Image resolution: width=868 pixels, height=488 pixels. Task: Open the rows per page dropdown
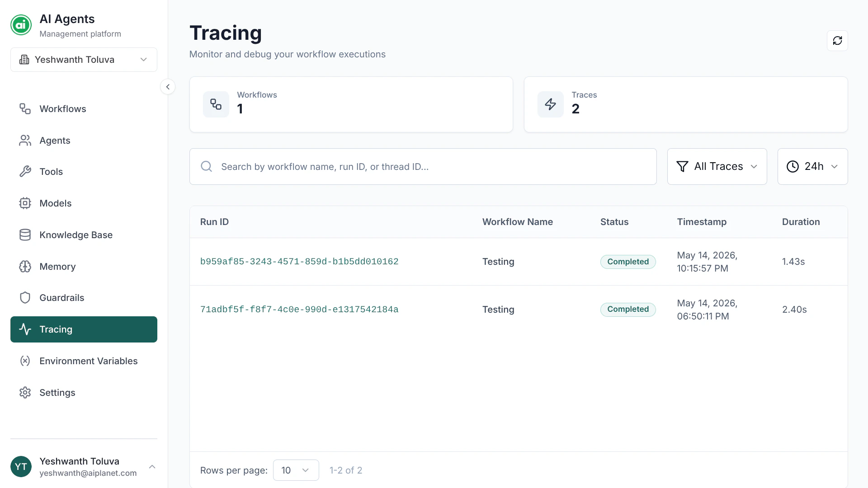coord(296,470)
